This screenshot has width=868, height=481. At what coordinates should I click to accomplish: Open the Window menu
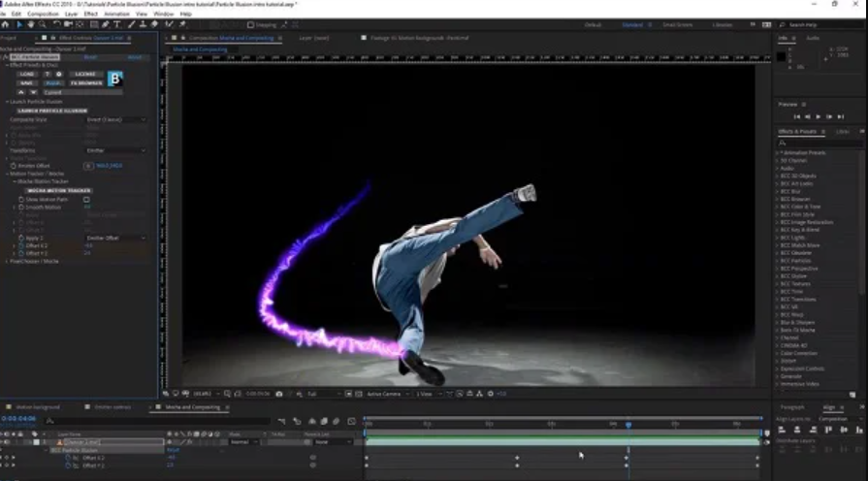pyautogui.click(x=163, y=14)
